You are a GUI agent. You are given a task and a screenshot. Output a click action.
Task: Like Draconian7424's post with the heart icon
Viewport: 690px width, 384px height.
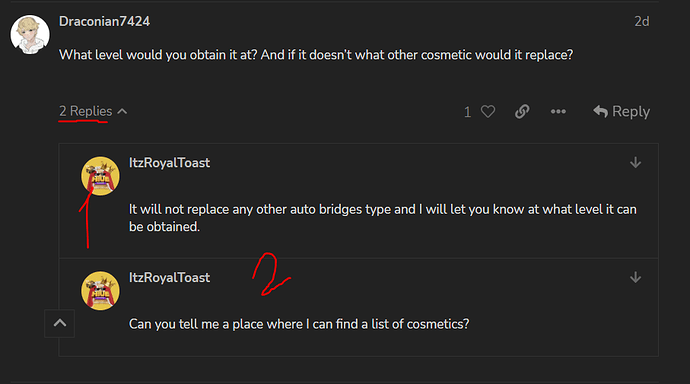coord(488,112)
